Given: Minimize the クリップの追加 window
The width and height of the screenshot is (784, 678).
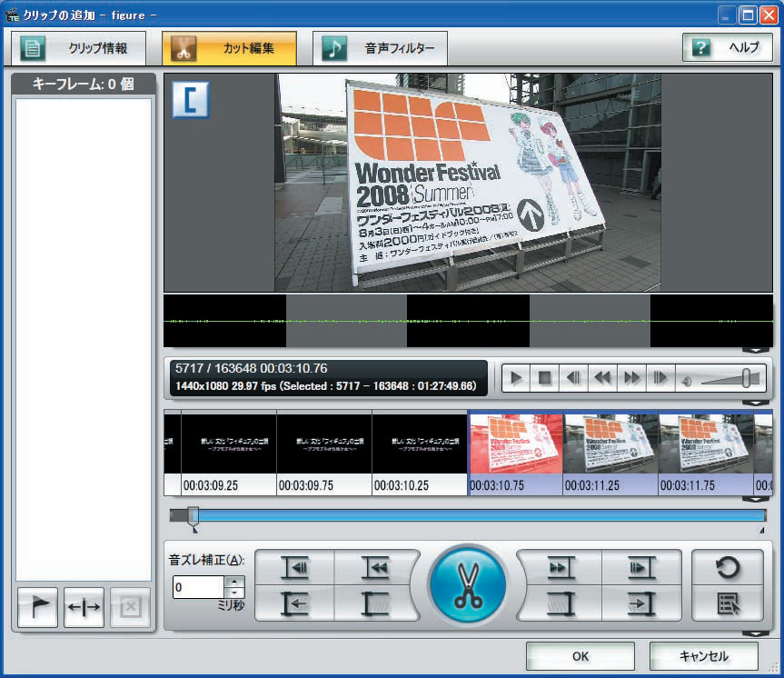Looking at the screenshot, I should click(727, 15).
